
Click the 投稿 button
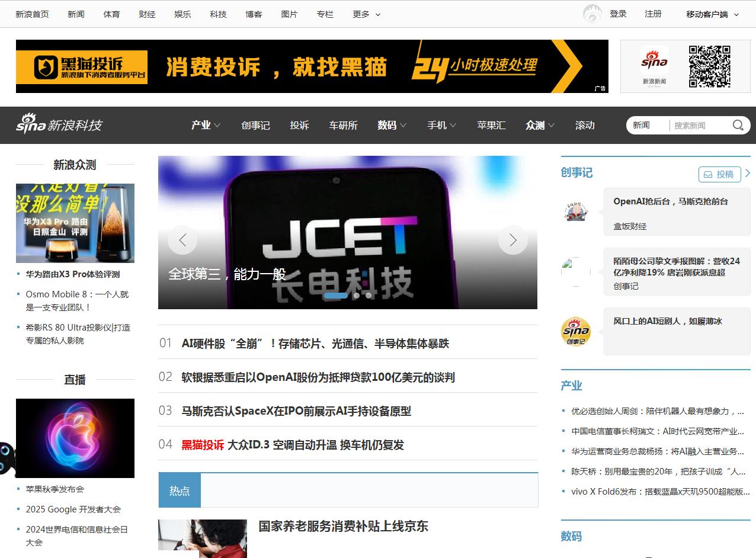[720, 174]
